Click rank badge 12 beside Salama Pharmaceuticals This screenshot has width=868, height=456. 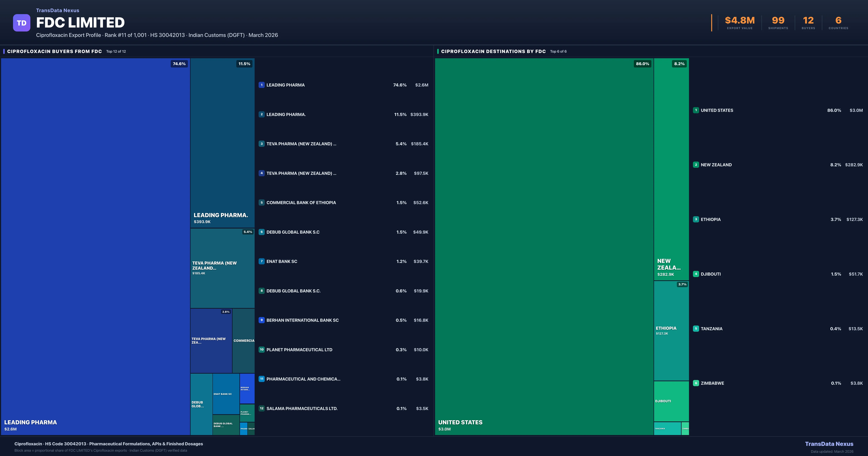coord(261,408)
